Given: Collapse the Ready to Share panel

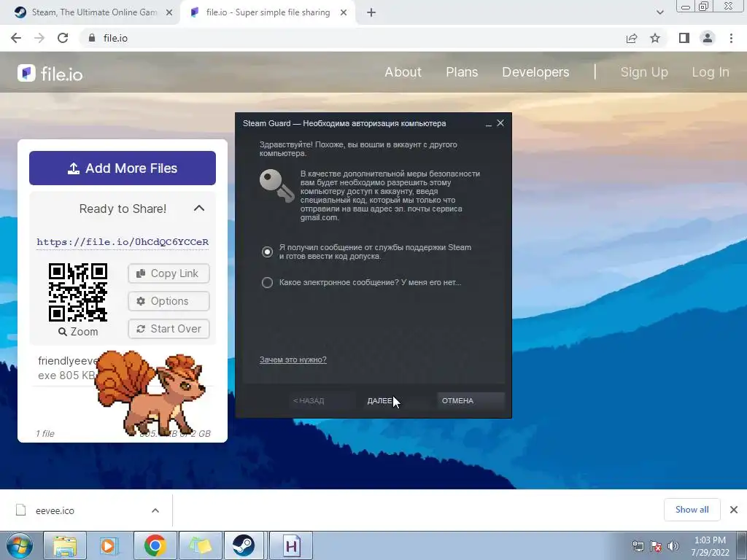Looking at the screenshot, I should point(199,208).
